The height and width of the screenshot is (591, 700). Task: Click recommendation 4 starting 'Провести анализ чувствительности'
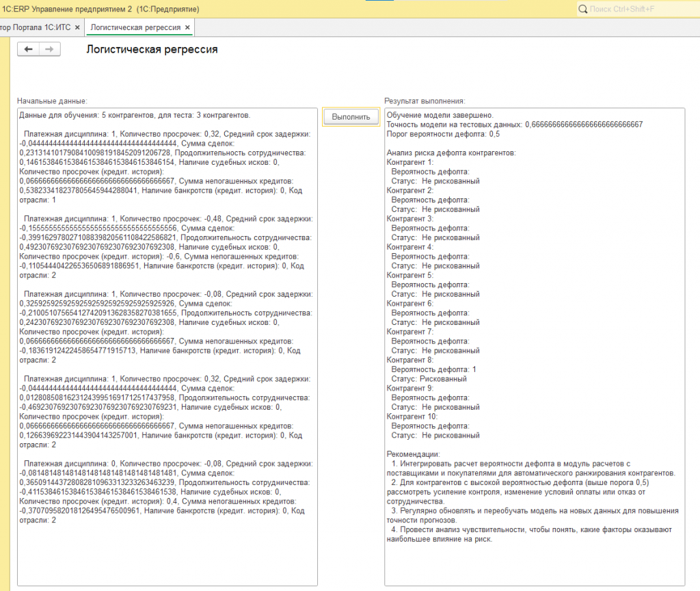pos(529,534)
